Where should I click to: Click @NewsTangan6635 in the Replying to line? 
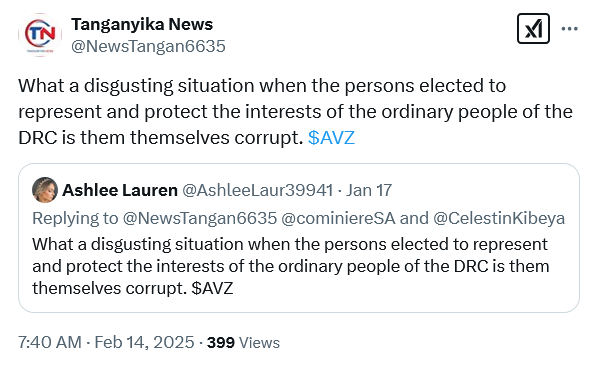pyautogui.click(x=199, y=218)
